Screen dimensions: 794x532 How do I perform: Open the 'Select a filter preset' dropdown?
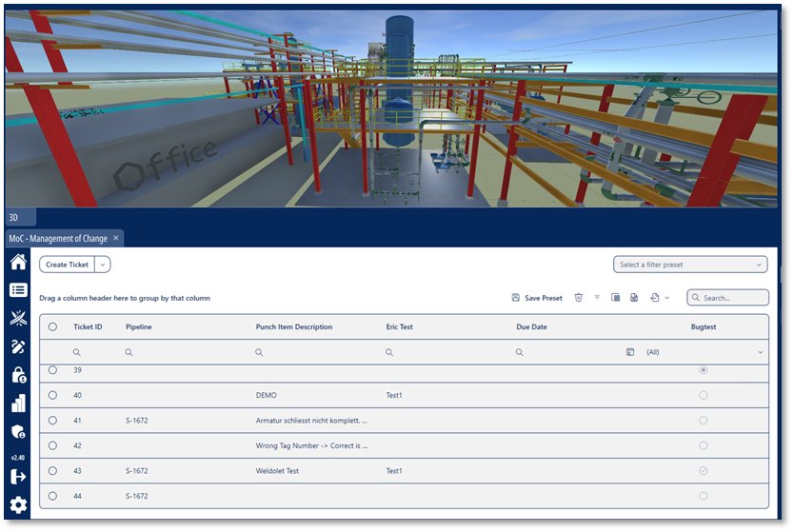point(690,265)
